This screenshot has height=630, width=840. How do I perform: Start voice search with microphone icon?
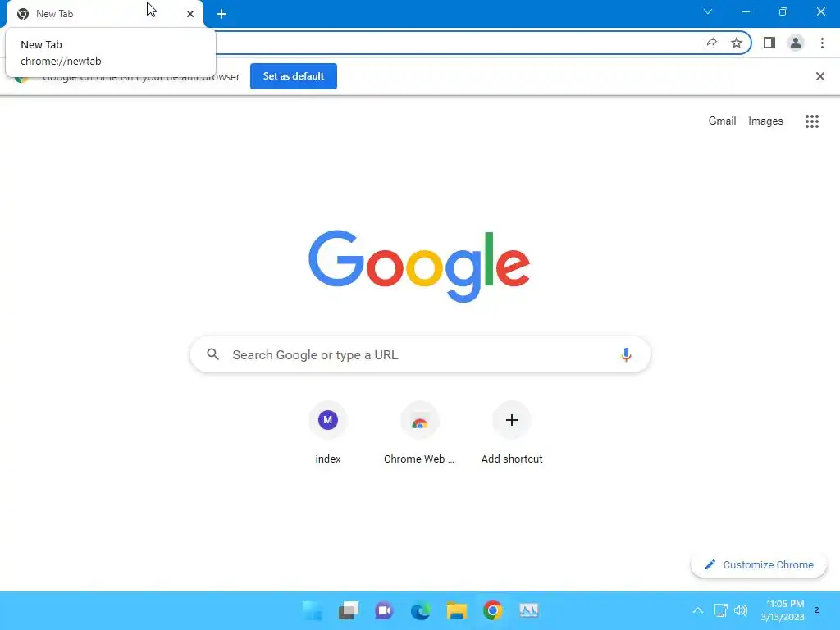click(x=626, y=354)
